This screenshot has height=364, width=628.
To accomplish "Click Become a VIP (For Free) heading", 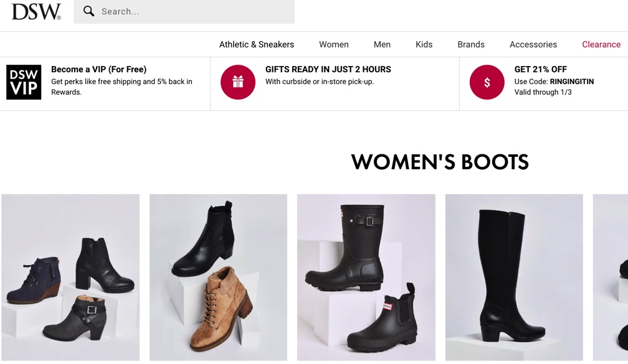I will (98, 69).
